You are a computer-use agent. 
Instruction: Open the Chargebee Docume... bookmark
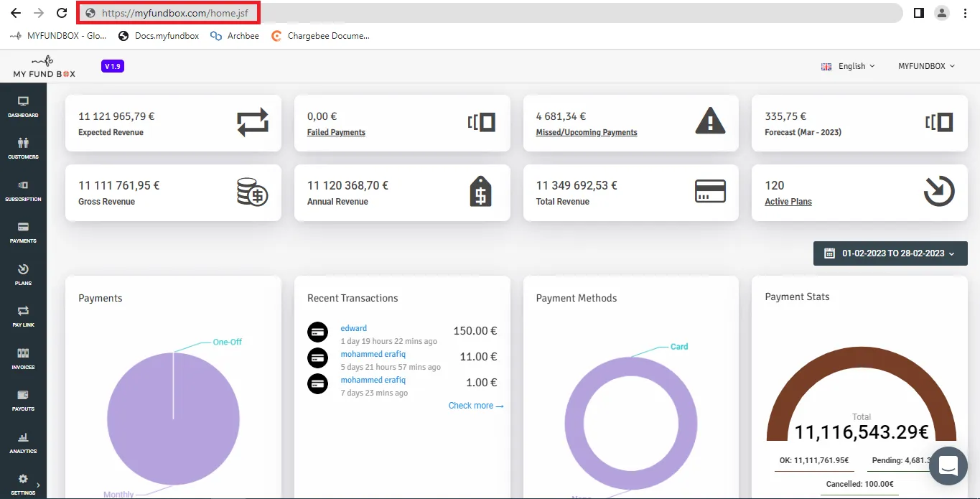(320, 36)
